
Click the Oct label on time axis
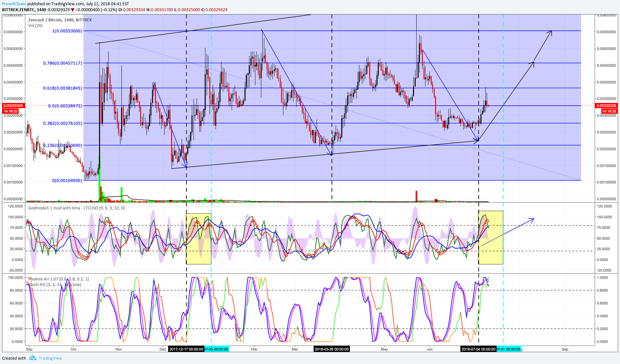point(73,349)
